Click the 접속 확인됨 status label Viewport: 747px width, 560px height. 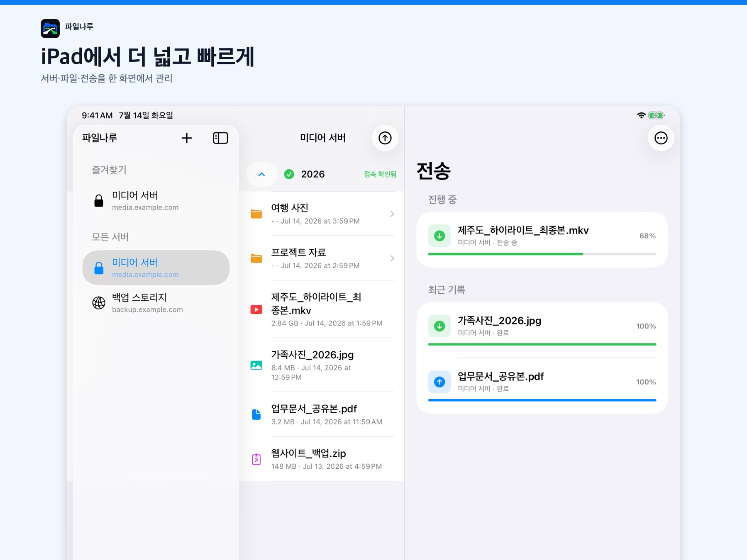380,174
